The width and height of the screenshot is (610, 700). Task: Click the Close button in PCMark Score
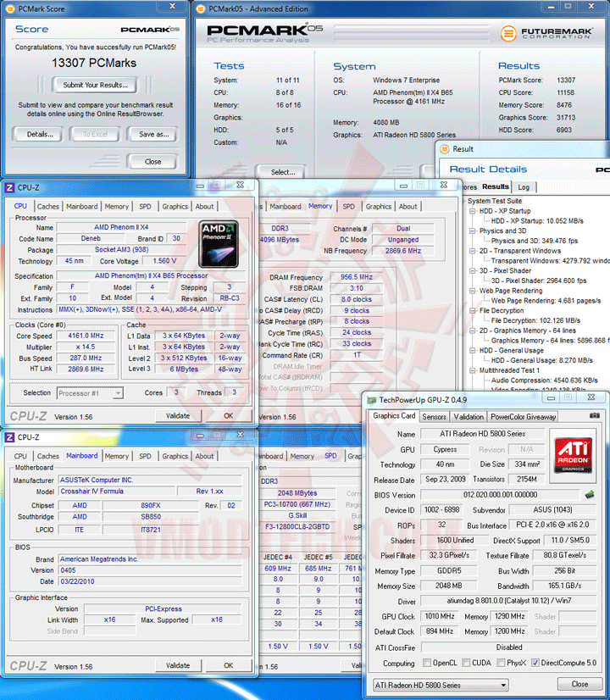[x=152, y=162]
